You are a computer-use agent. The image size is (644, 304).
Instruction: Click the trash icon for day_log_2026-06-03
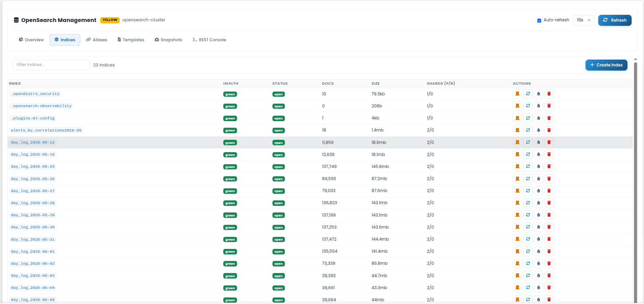tap(549, 275)
